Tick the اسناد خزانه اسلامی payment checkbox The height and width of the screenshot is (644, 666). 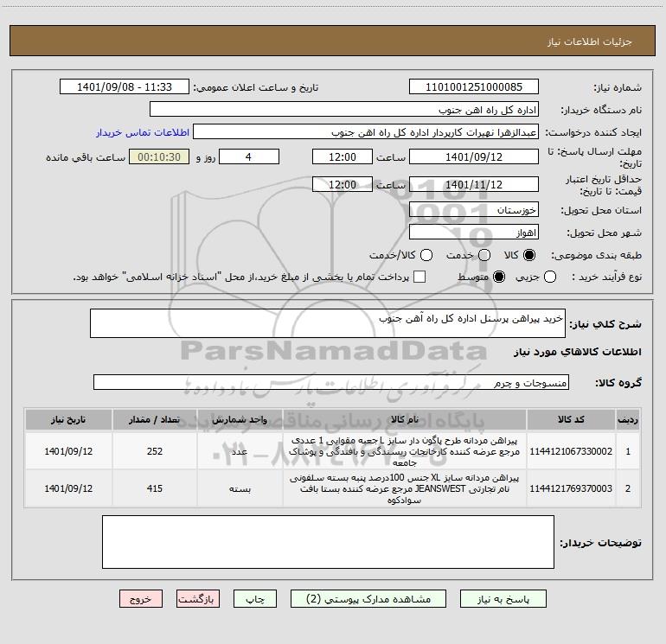tap(419, 277)
